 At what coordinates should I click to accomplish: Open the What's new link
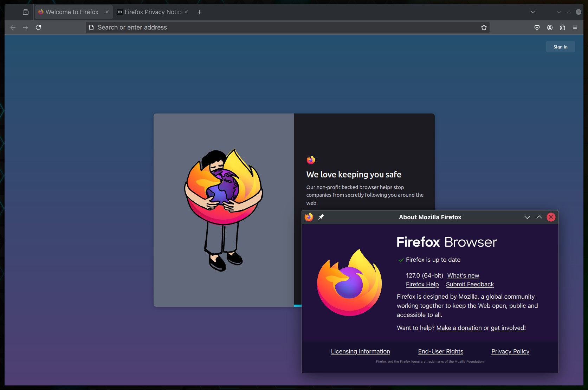(463, 275)
